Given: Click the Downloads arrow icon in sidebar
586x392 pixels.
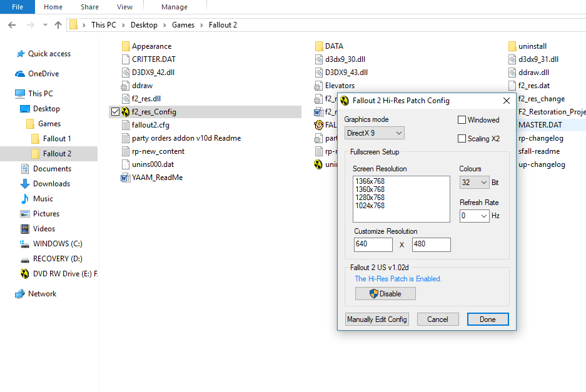Looking at the screenshot, I should (x=25, y=184).
